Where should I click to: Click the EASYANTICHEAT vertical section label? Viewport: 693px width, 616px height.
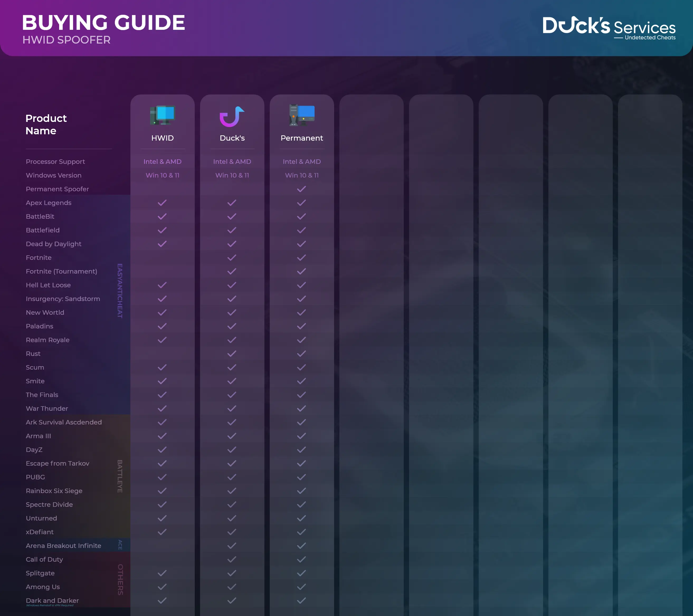120,290
